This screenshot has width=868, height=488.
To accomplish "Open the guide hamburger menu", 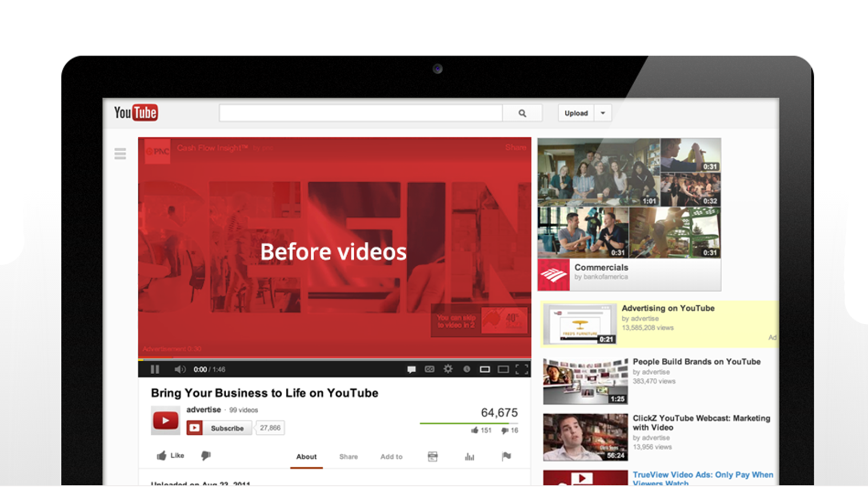I will tap(120, 153).
